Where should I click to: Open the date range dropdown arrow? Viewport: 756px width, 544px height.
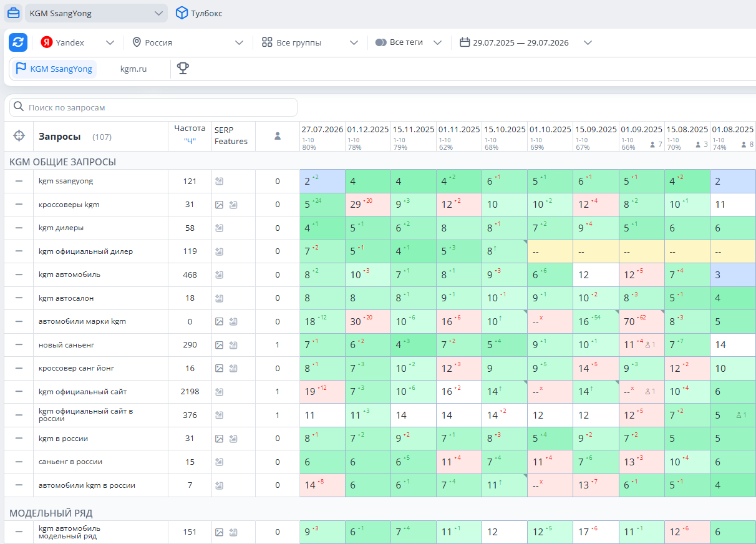(x=587, y=42)
